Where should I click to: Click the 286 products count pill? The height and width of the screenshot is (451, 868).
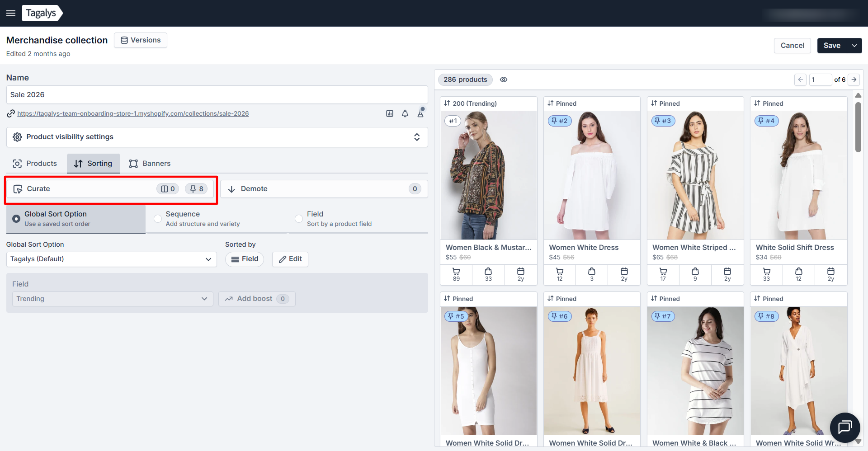pos(465,80)
